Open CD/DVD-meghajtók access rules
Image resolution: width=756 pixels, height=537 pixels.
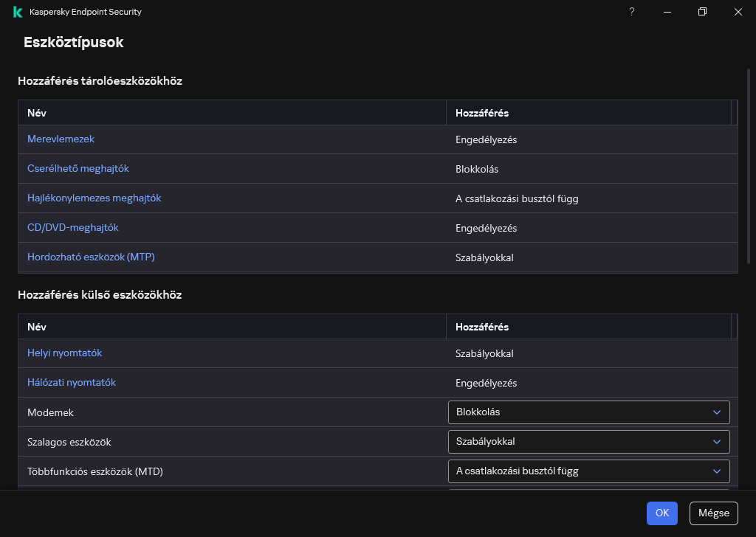tap(72, 227)
